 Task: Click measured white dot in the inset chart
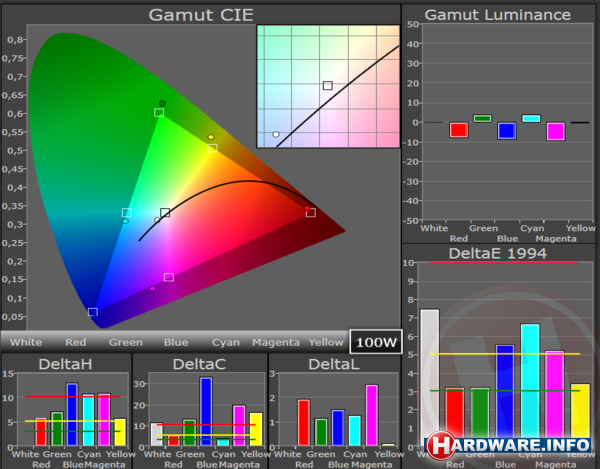(276, 134)
